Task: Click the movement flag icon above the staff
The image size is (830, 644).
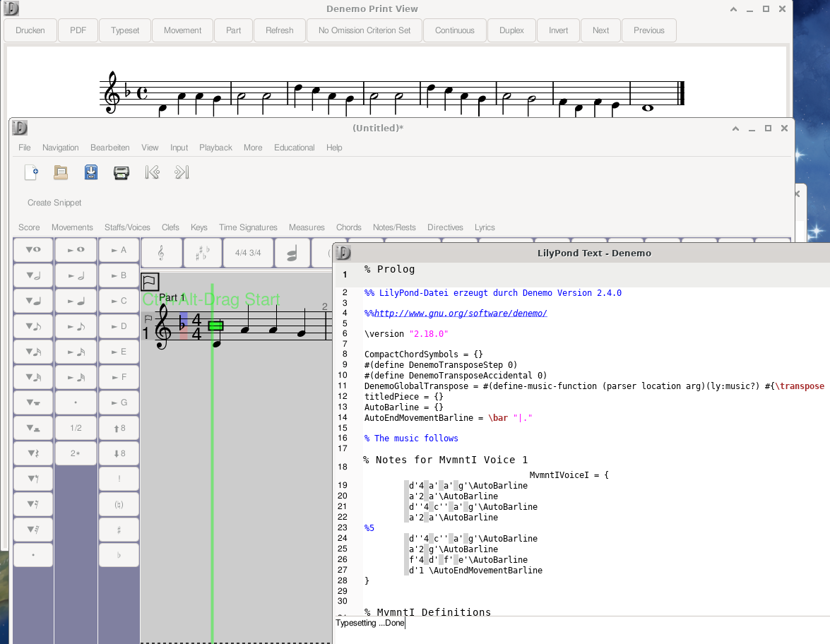Action: point(150,282)
